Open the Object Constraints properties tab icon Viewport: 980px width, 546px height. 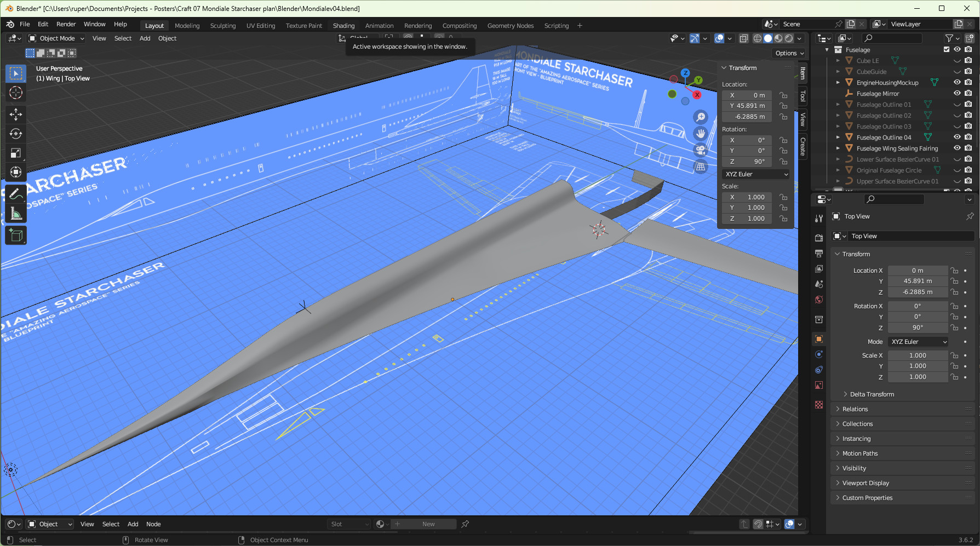pyautogui.click(x=819, y=370)
